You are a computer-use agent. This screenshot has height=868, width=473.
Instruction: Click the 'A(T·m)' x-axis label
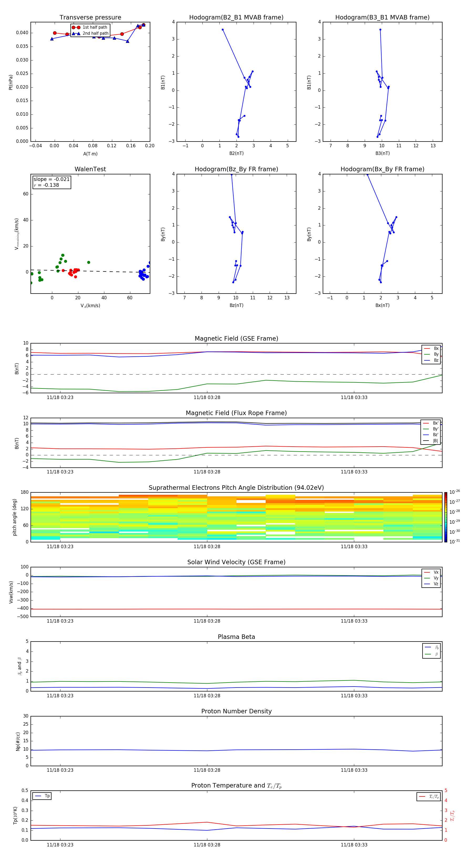[90, 154]
